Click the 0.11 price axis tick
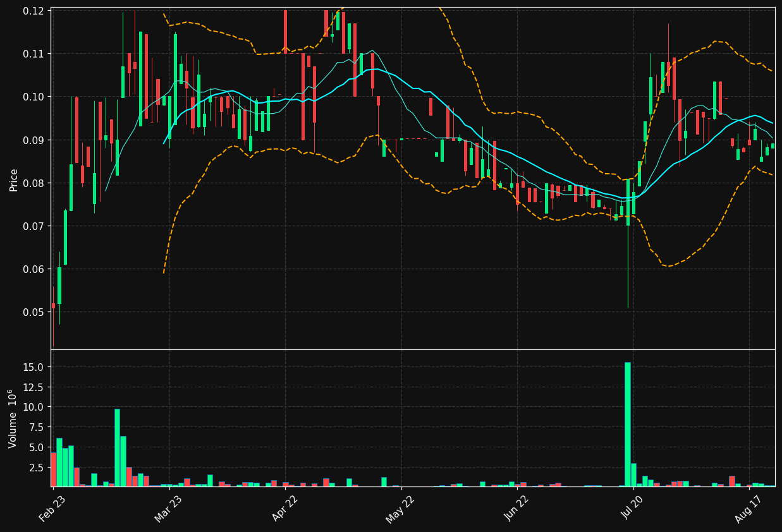This screenshot has width=782, height=532. click(x=34, y=54)
